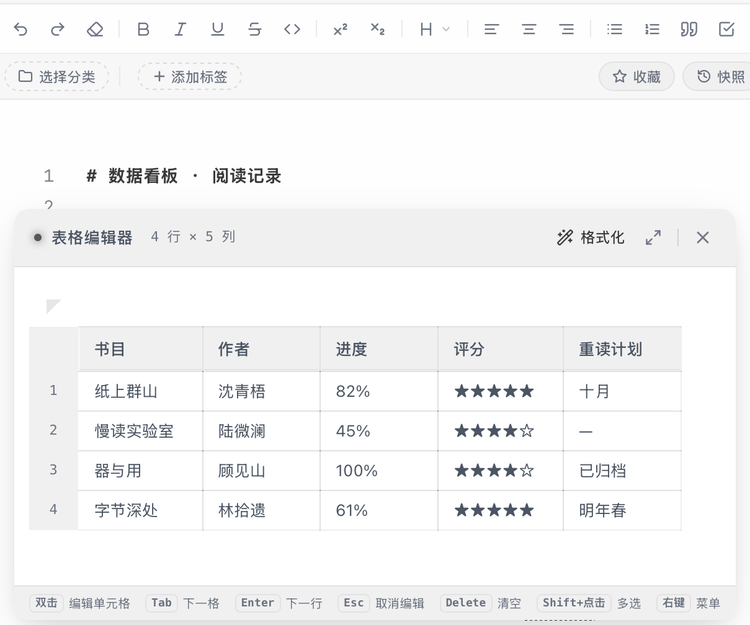Click the 已归档 reread plan cell
This screenshot has width=750, height=625.
click(x=622, y=471)
